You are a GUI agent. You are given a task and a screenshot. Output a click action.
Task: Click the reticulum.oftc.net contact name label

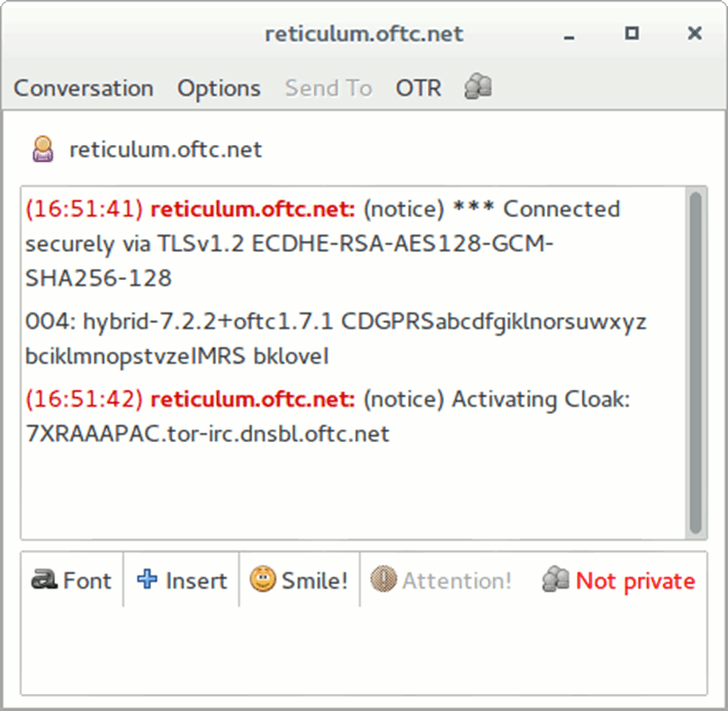[x=166, y=149]
